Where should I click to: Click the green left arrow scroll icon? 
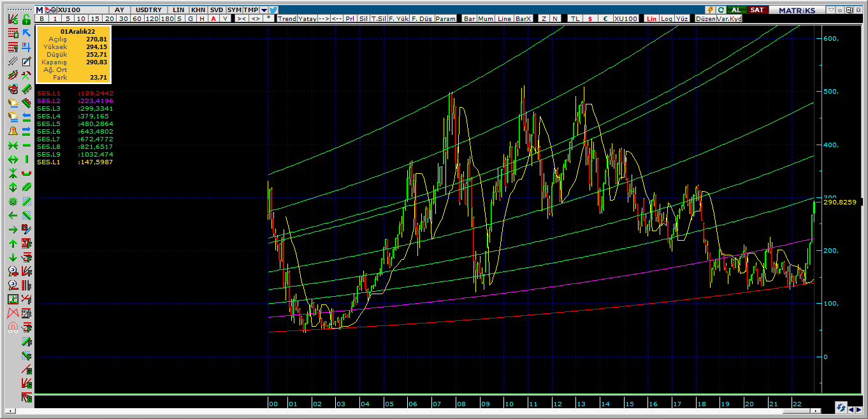(13, 215)
